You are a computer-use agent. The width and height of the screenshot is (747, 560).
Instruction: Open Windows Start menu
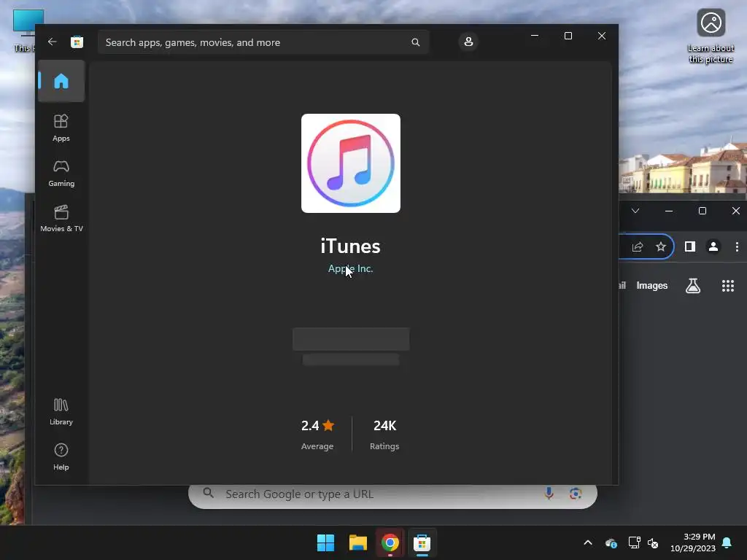point(326,542)
